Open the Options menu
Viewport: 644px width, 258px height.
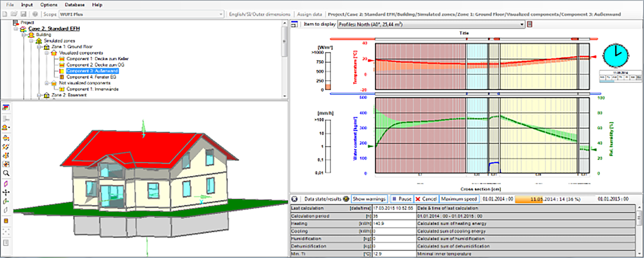[49, 5]
